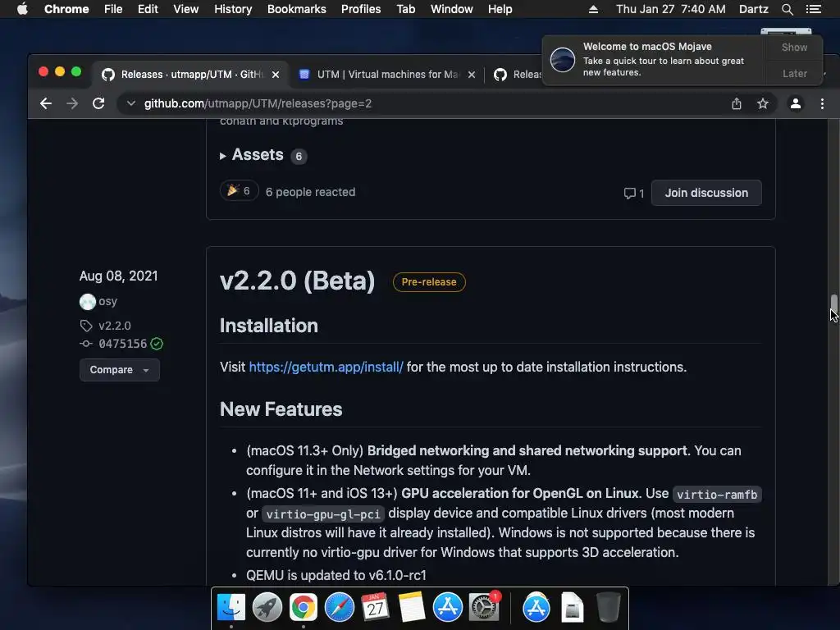Open Launchpad from the Dock
The height and width of the screenshot is (630, 840).
tap(267, 608)
